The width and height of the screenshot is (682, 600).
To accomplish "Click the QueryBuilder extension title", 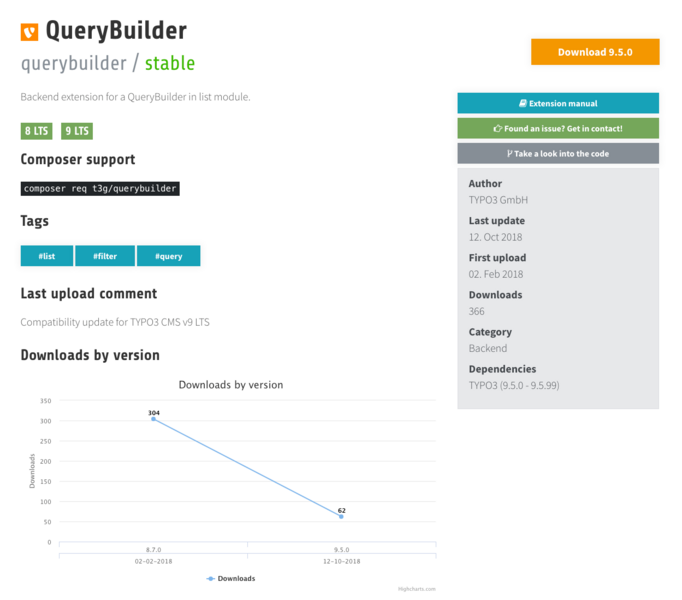I will point(116,30).
